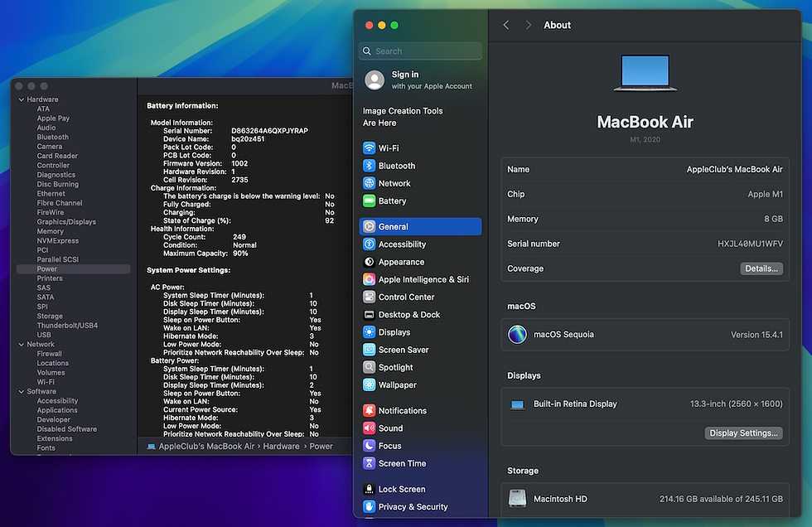The height and width of the screenshot is (527, 812).
Task: Open the Battery settings icon
Action: 369,201
